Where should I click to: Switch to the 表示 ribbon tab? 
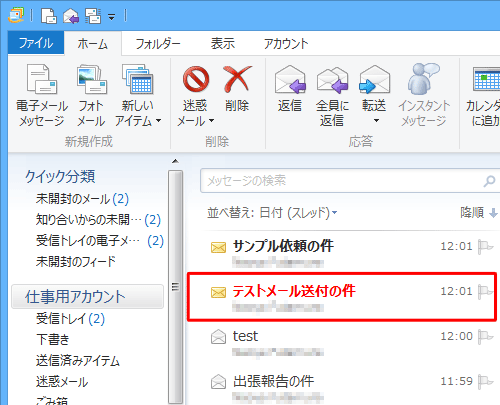tap(223, 43)
